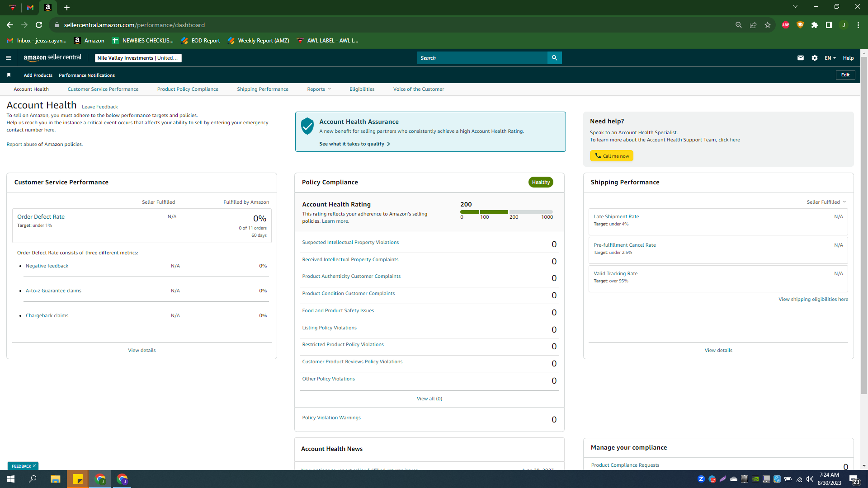Switch to the Gmail browser tab
Image resolution: width=868 pixels, height=488 pixels.
[x=30, y=8]
